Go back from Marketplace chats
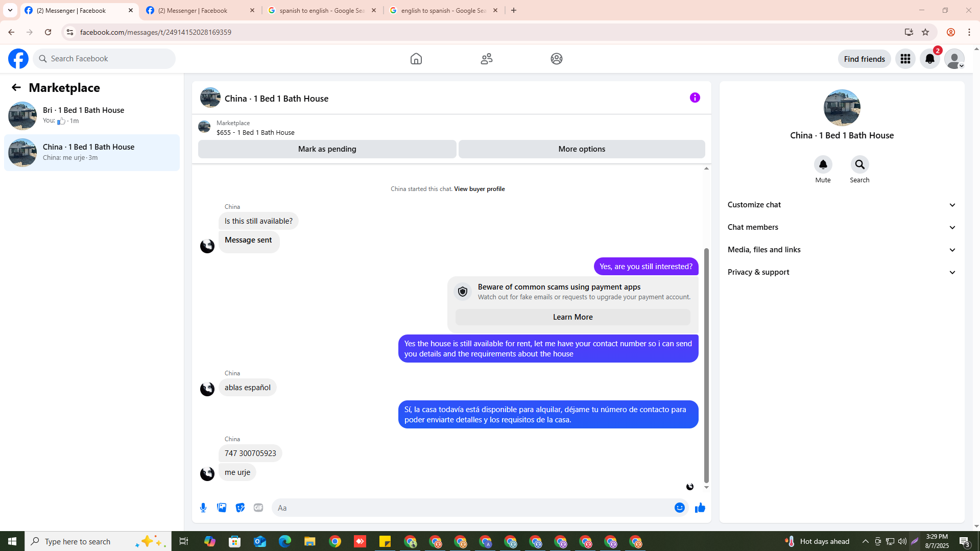 pos(16,87)
